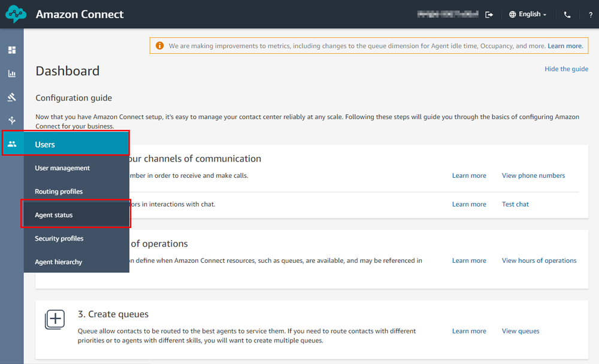
Task: Open View phone numbers link
Action: tap(533, 175)
